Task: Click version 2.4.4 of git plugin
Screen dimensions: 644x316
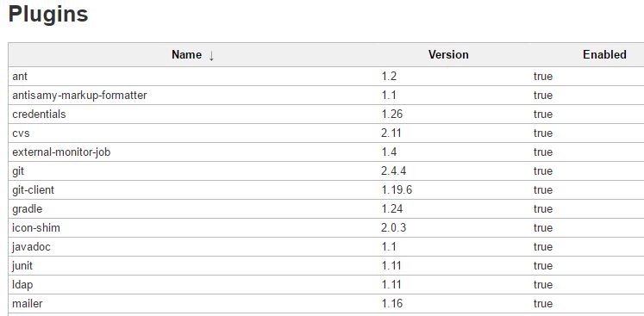Action: [394, 171]
